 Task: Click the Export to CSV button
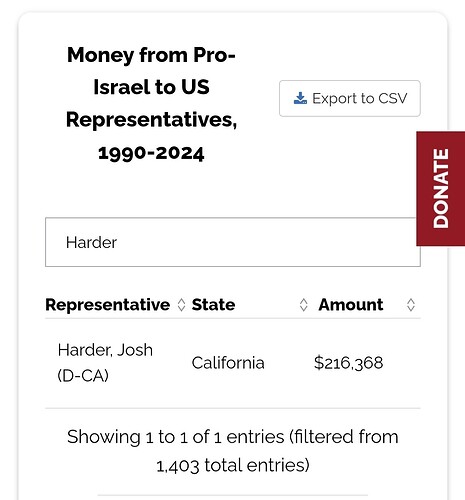click(x=350, y=98)
